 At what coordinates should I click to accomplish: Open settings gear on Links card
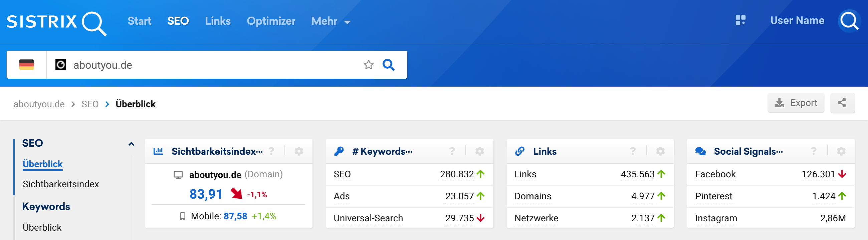tap(660, 151)
